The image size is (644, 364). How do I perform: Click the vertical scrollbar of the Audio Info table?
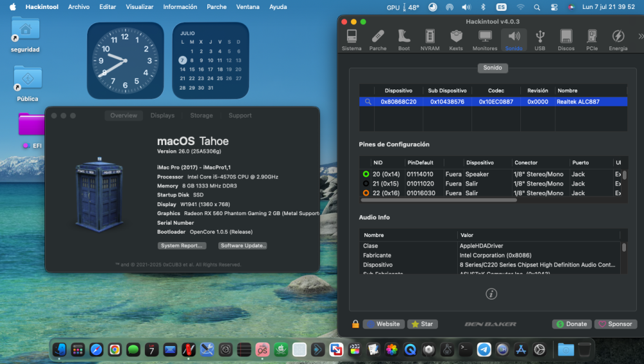click(624, 247)
